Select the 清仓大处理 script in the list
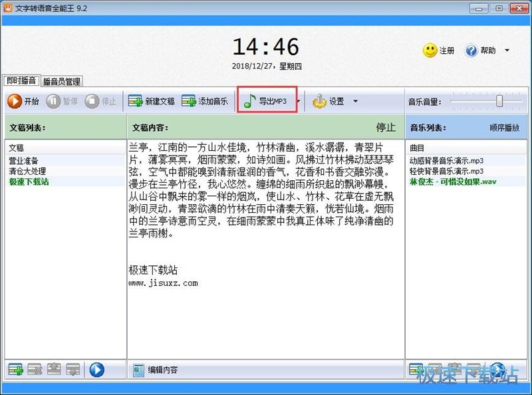The image size is (532, 395). (x=65, y=171)
